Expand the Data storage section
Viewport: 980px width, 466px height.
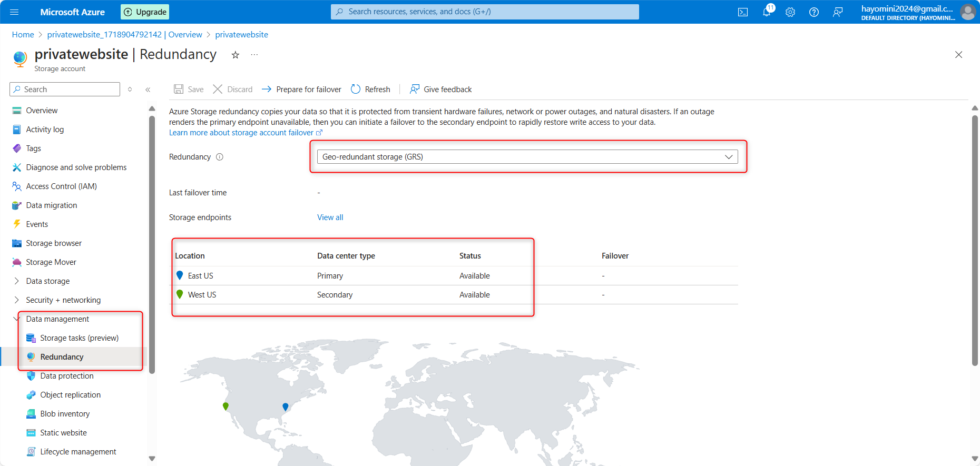pyautogui.click(x=17, y=281)
